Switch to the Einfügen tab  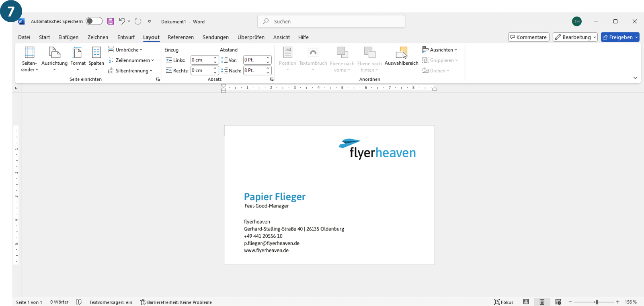(x=68, y=37)
